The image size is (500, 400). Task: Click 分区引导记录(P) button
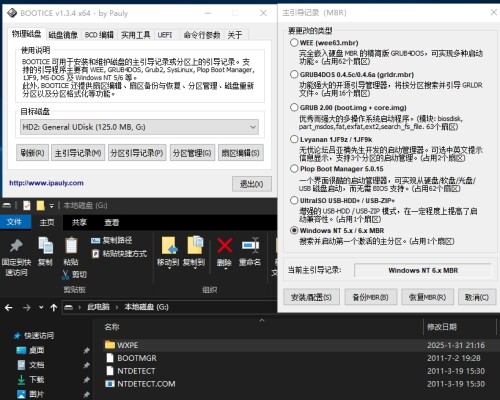(x=137, y=153)
